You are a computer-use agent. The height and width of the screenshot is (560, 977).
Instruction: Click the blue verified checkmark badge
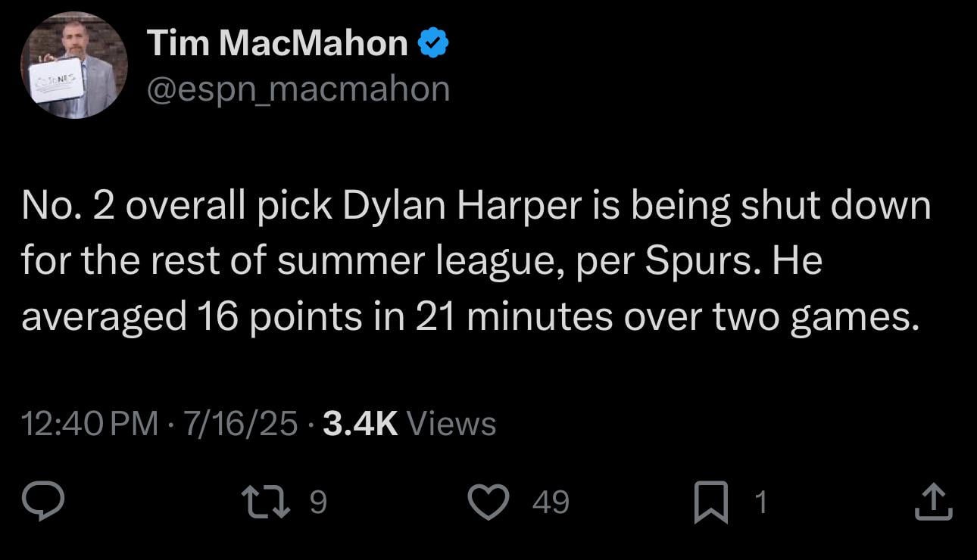click(433, 42)
